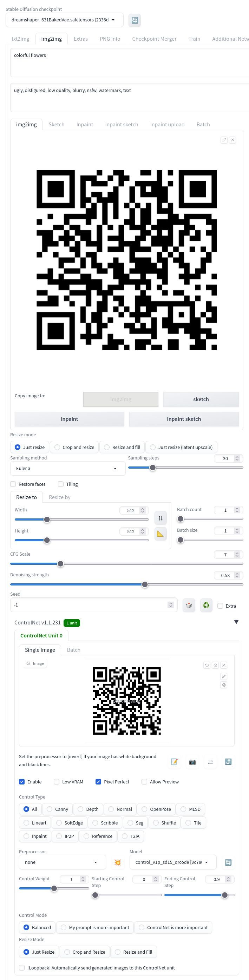The image size is (249, 980).
Task: Select the Just resize radio option
Action: coord(30,447)
